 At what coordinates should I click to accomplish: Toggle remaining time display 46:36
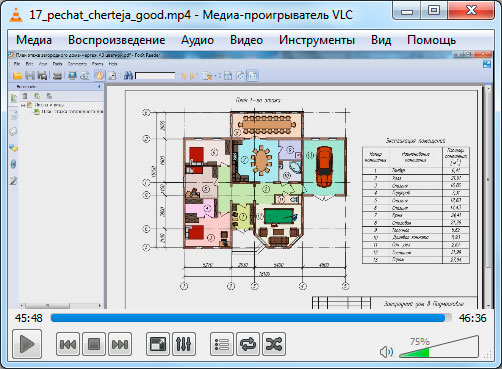coord(472,318)
